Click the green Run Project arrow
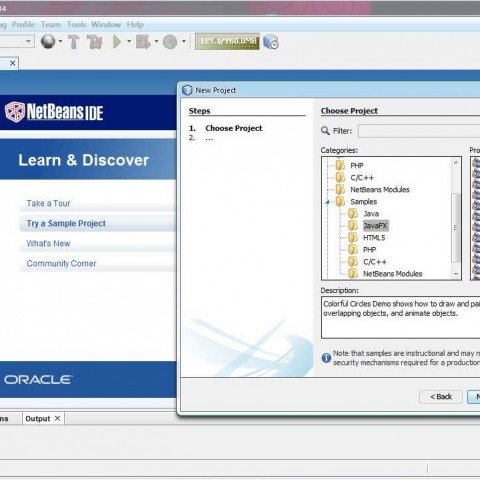480x480 pixels. coord(117,42)
